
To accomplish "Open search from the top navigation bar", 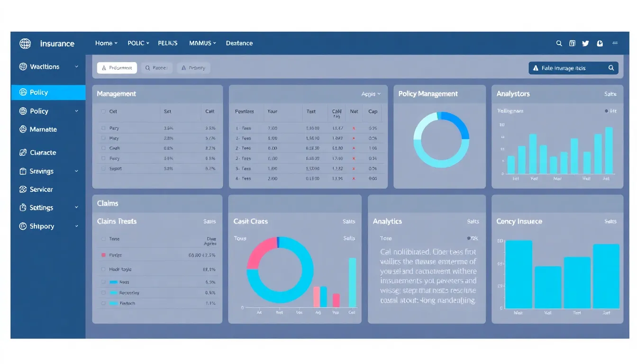I will [x=559, y=43].
